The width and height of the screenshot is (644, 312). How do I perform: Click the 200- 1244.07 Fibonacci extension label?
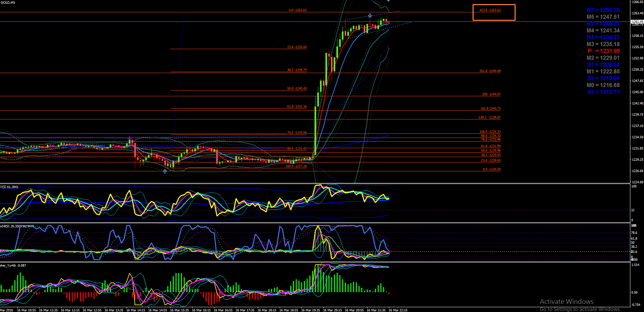click(491, 94)
